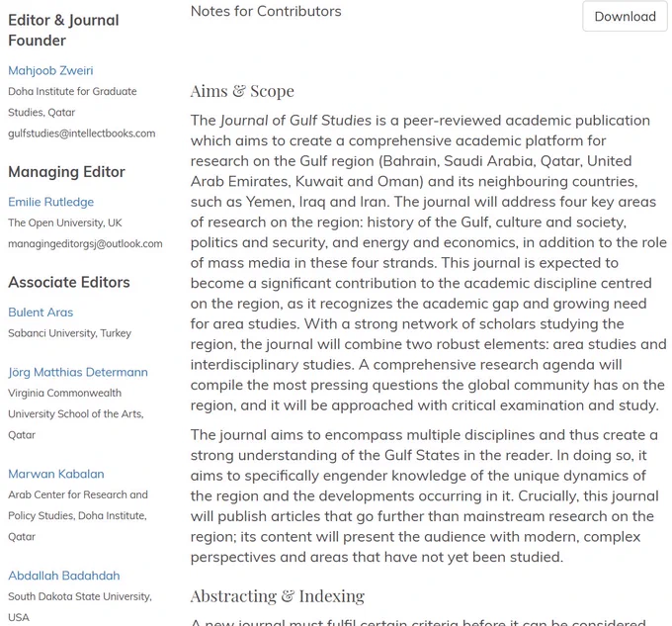This screenshot has width=672, height=626.
Task: Click Sabanci University, Turkey affiliation text
Action: coord(70,333)
